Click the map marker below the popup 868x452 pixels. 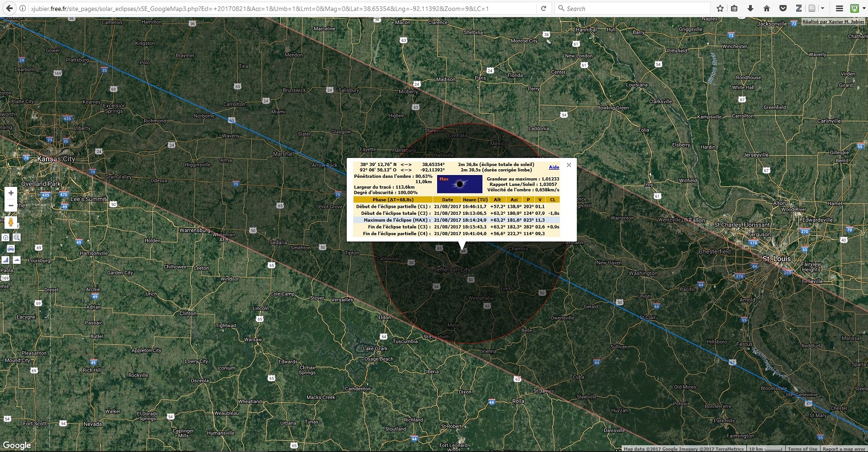point(463,250)
